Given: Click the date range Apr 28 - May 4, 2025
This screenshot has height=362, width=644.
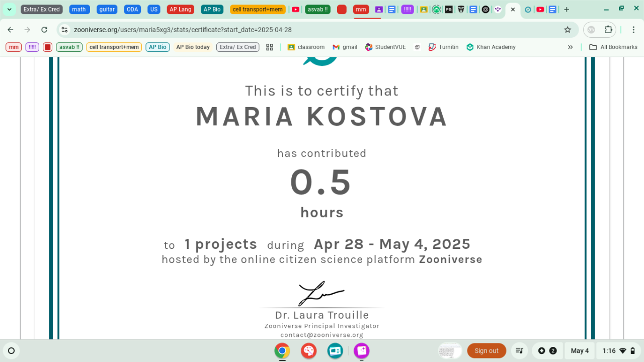Looking at the screenshot, I should pos(392,244).
